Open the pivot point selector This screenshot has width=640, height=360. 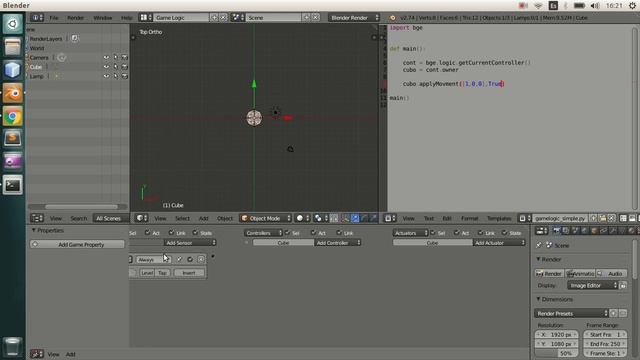tap(321, 218)
